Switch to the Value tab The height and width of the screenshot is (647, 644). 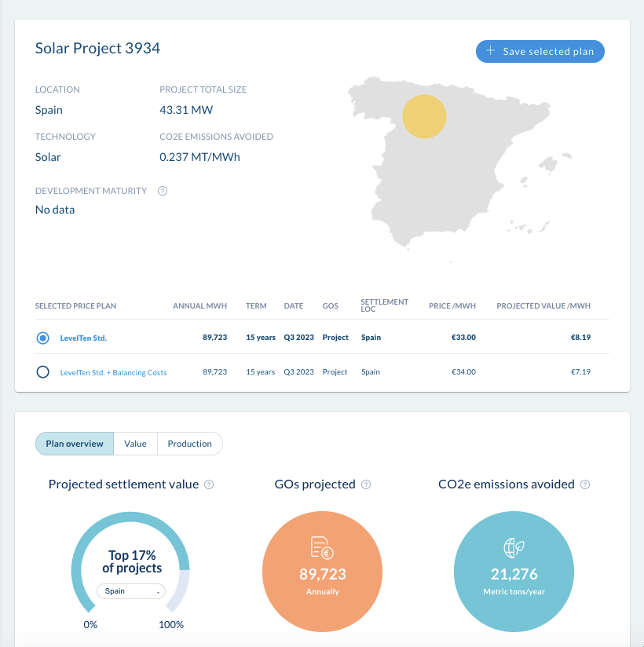tap(135, 443)
